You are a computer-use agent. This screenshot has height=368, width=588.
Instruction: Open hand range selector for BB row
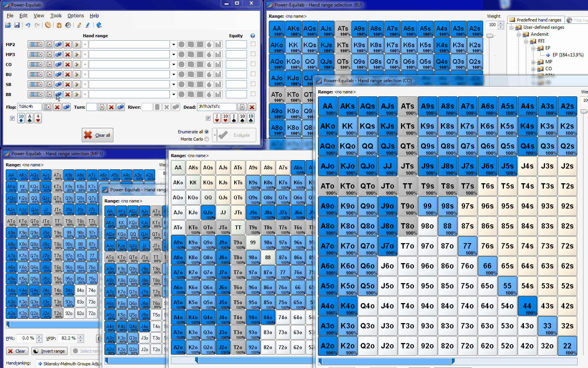36,94
